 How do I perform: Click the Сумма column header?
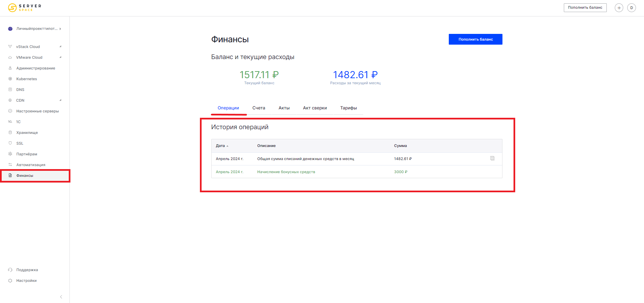click(400, 146)
